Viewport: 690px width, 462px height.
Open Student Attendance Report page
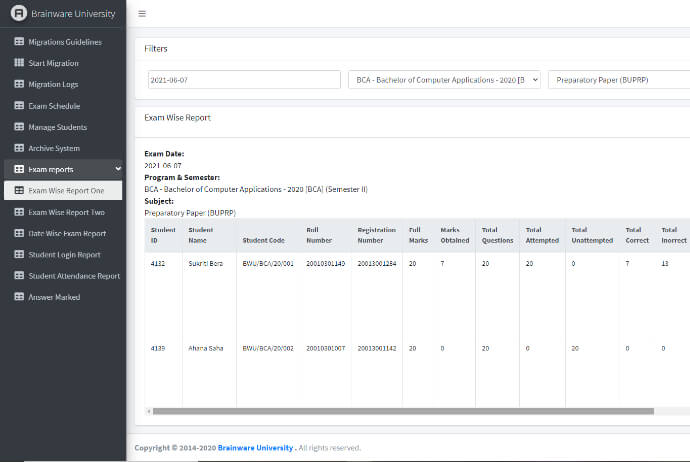pyautogui.click(x=74, y=276)
